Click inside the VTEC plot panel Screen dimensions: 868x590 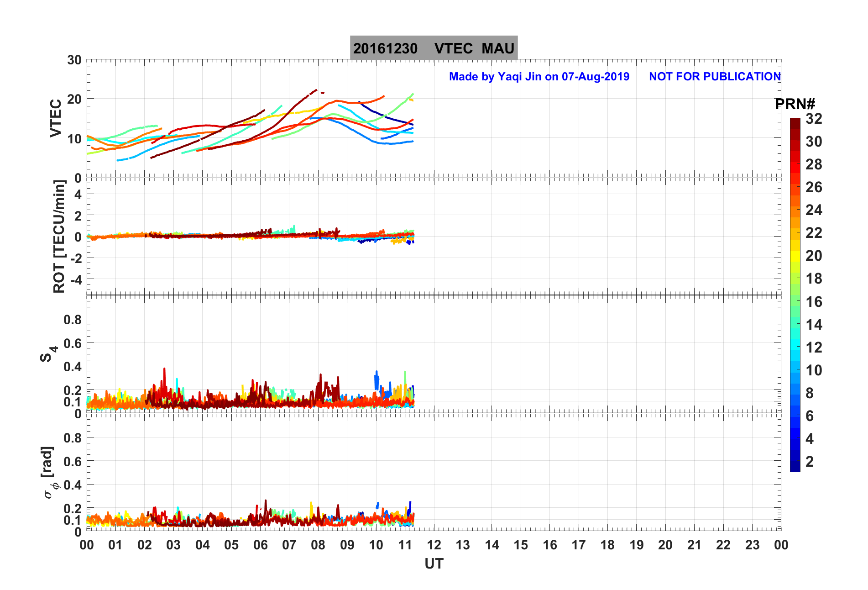pyautogui.click(x=434, y=118)
